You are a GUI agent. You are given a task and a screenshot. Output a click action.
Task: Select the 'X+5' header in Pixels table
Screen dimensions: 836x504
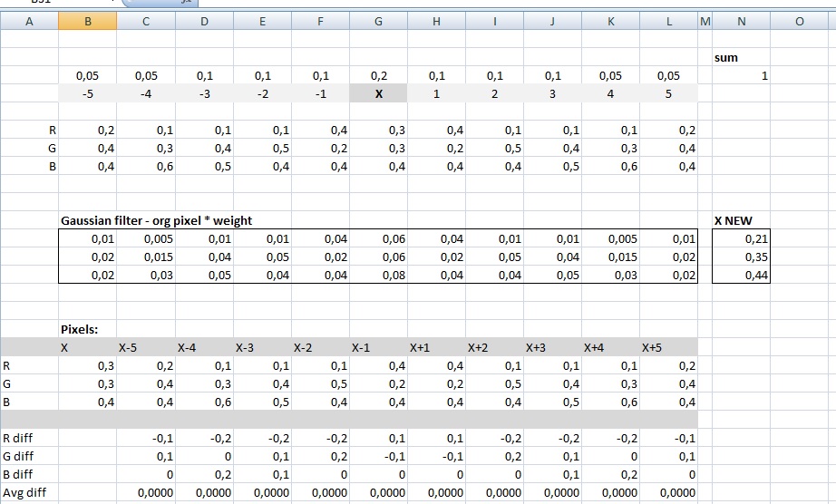pos(653,347)
